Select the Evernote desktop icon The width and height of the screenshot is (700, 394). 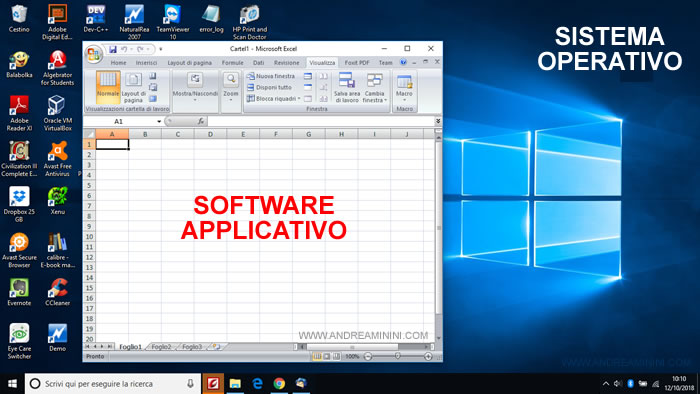pyautogui.click(x=19, y=292)
